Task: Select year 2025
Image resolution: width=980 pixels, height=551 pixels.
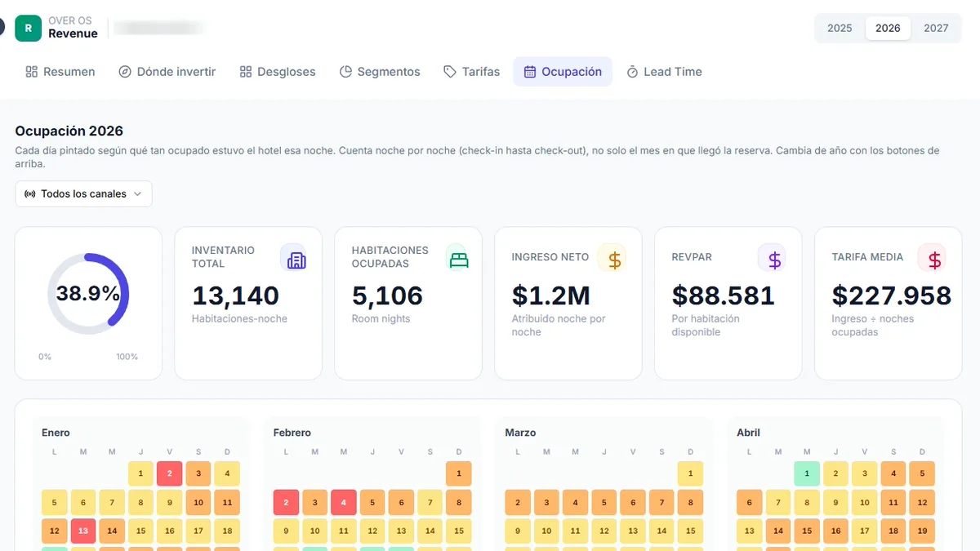Action: [840, 28]
